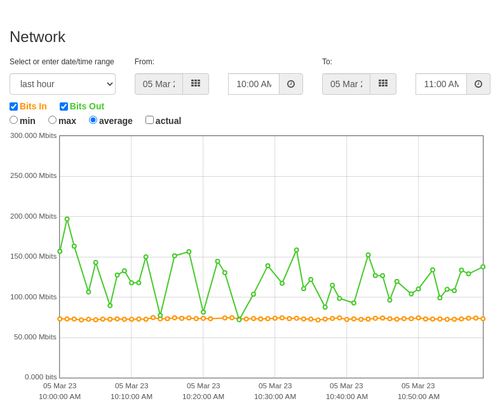500x403 pixels.
Task: Select the min radio option
Action: point(13,120)
